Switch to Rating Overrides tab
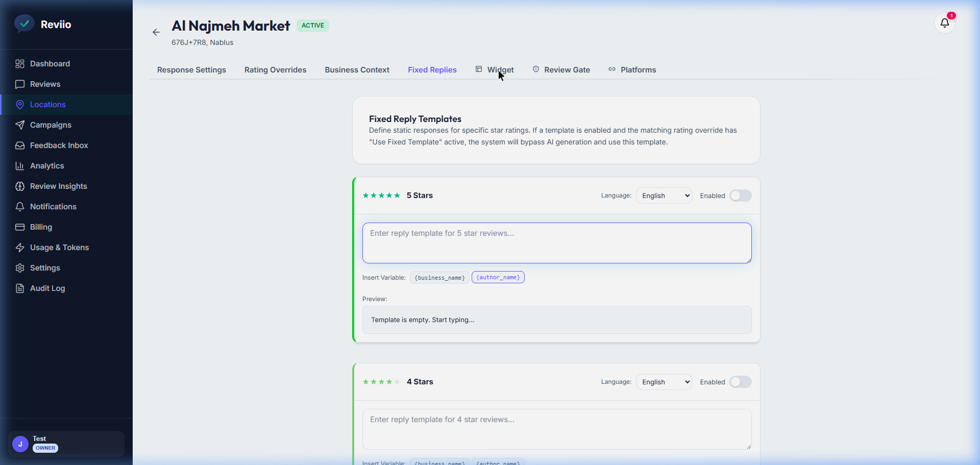 (x=275, y=70)
